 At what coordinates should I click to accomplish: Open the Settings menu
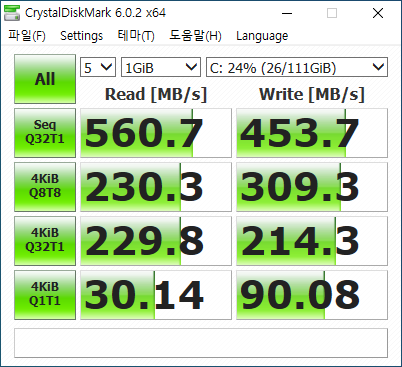[x=81, y=35]
